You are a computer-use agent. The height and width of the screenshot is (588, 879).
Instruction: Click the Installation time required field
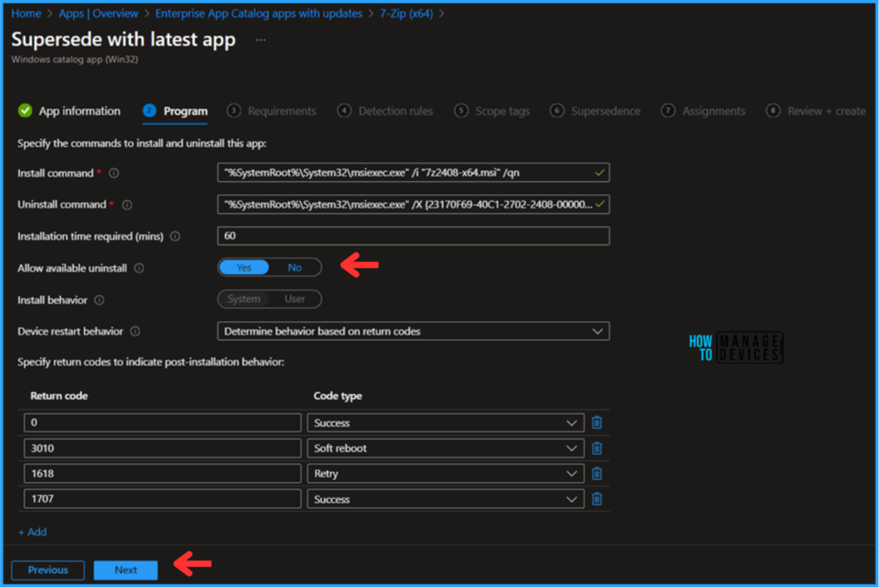click(413, 236)
